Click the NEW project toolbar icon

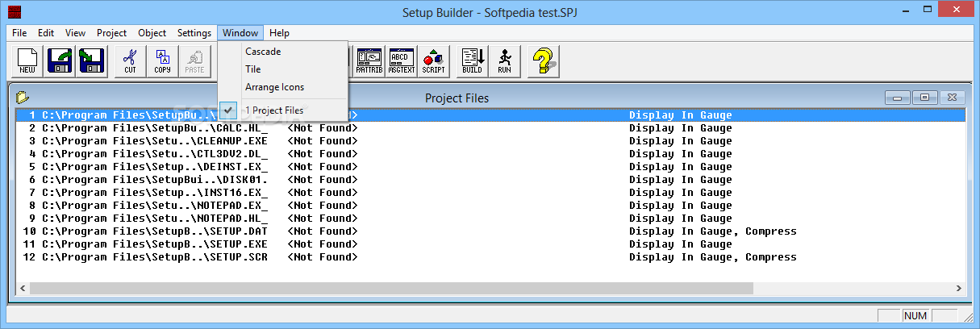coord(28,61)
